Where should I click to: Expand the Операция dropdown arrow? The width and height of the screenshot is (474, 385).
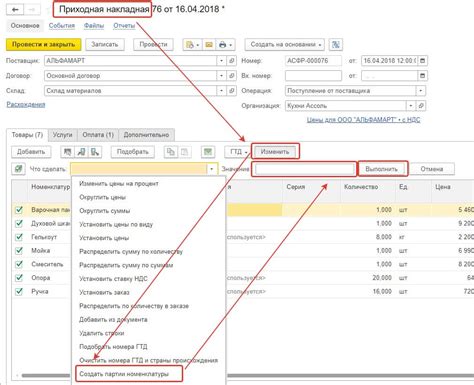click(421, 90)
